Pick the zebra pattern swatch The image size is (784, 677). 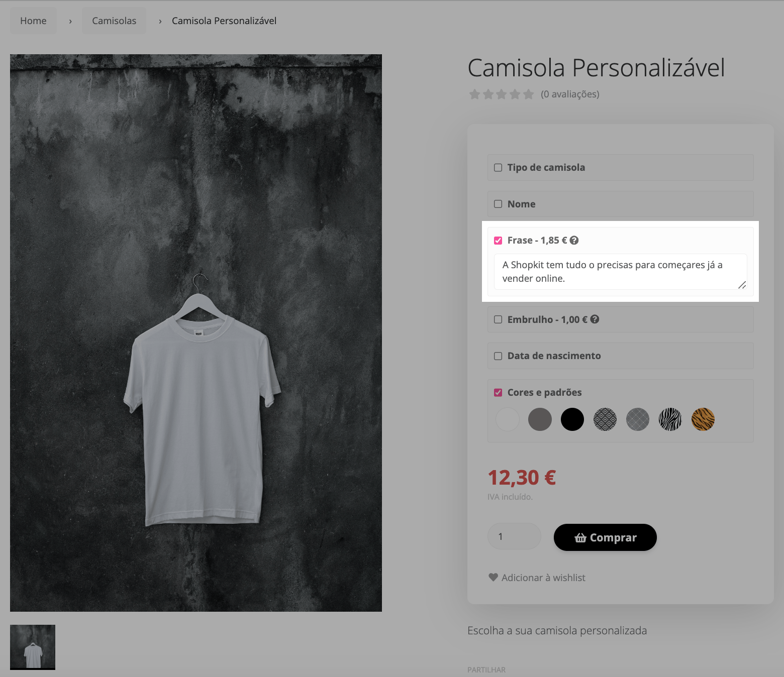(670, 419)
